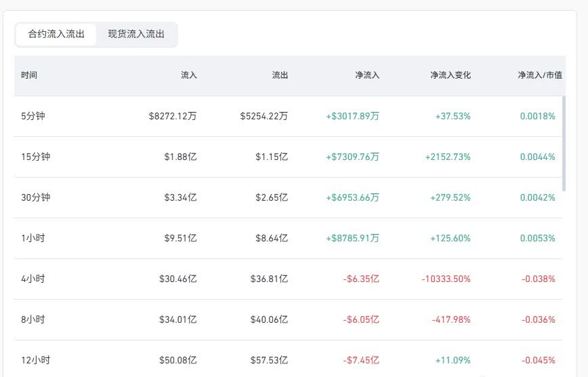Click the +$3017.89万 net inflow value
Image resolution: width=588 pixels, height=377 pixels.
(352, 116)
